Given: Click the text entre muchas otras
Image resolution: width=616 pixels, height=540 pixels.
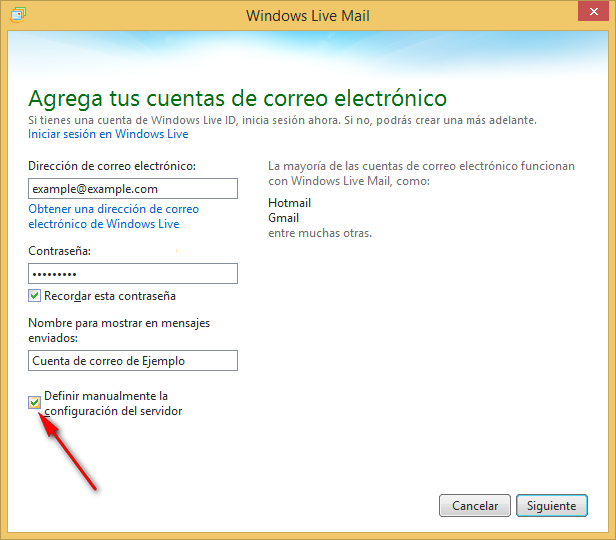Looking at the screenshot, I should tap(320, 233).
